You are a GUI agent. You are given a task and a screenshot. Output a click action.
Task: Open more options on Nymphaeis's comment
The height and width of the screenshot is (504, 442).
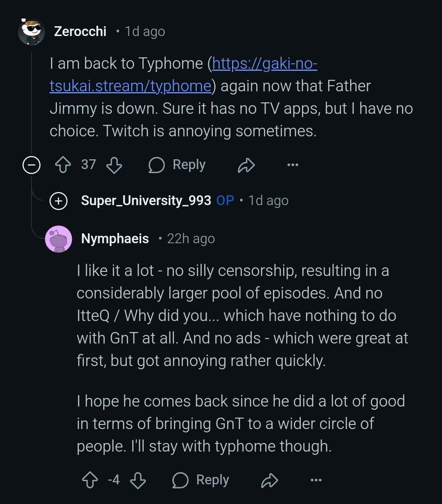pyautogui.click(x=316, y=480)
